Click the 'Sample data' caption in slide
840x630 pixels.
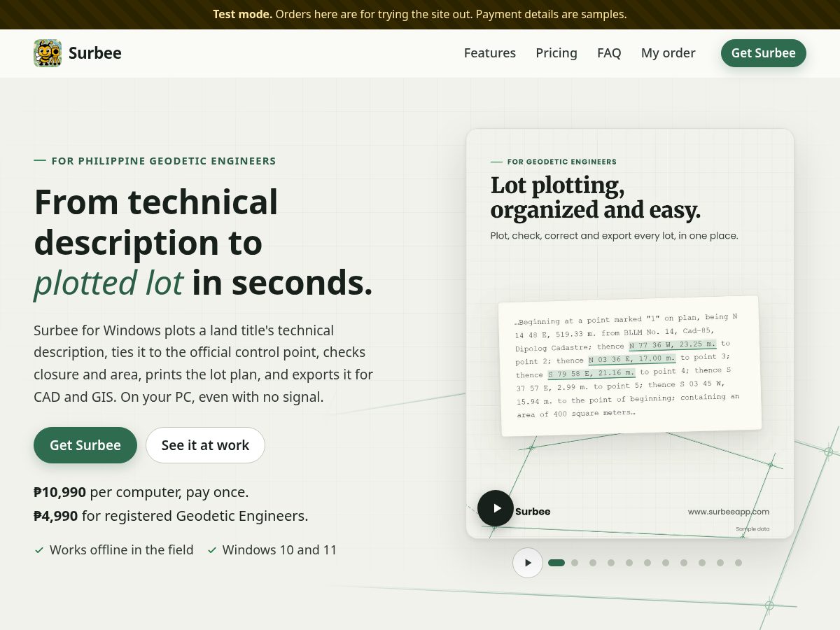click(x=752, y=529)
